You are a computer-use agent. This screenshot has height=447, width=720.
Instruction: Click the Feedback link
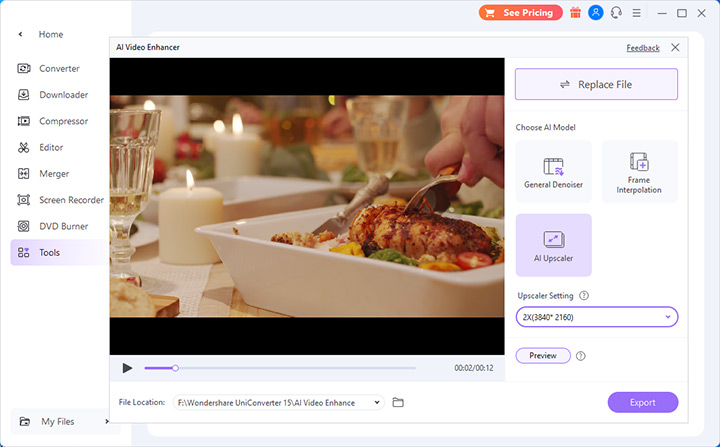coord(643,48)
